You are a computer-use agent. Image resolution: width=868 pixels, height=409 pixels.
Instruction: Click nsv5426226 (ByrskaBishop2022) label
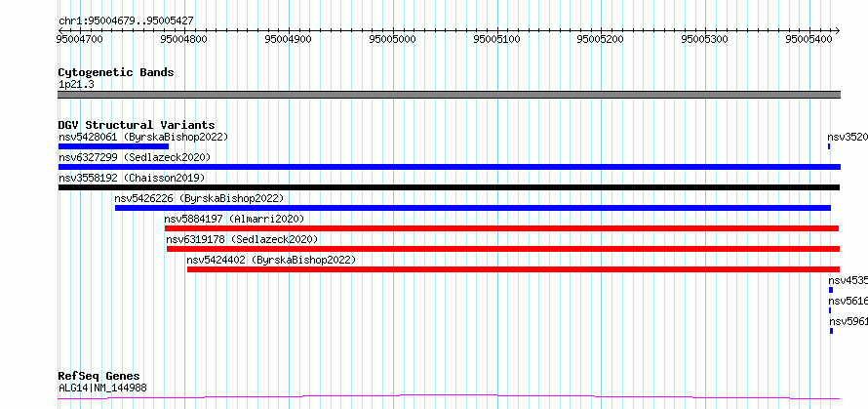(199, 198)
